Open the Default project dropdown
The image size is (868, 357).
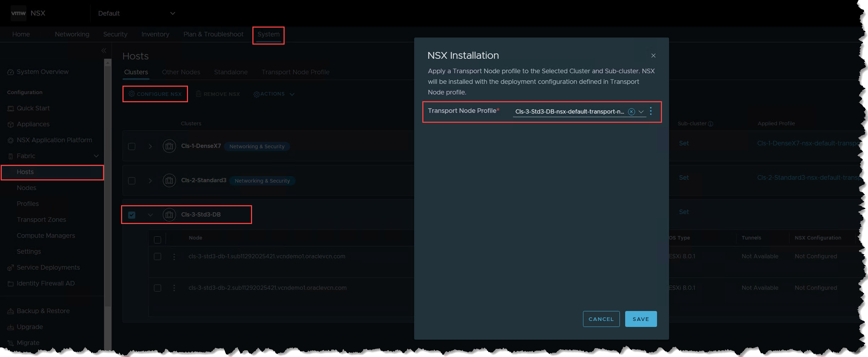point(137,13)
